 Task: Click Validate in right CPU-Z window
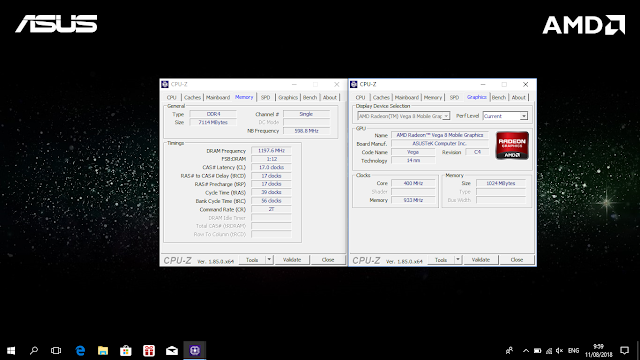click(x=481, y=260)
